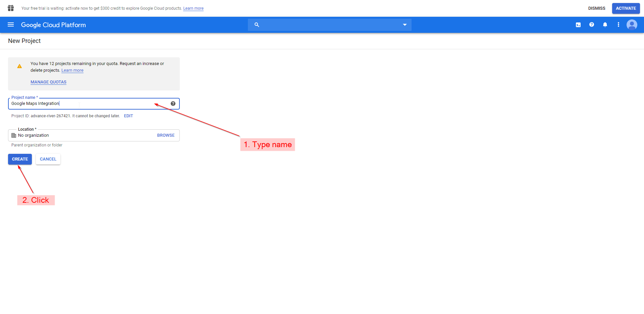
Task: Open Learn more link in trial banner
Action: tap(193, 8)
